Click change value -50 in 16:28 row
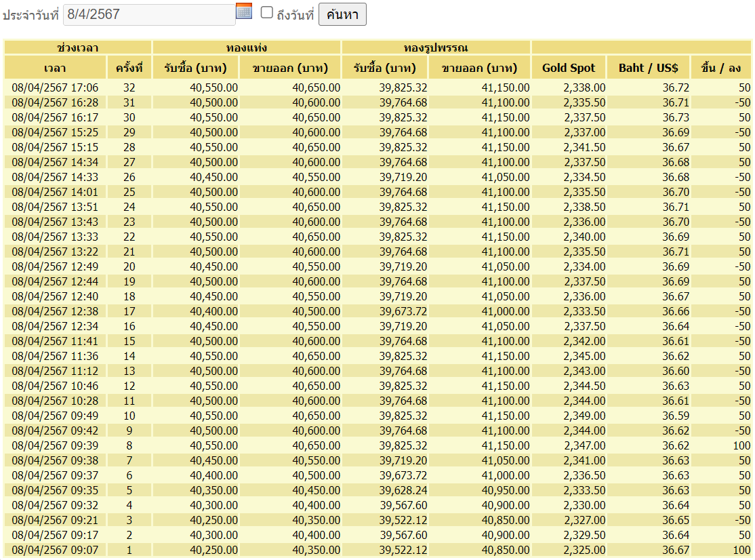755x560 pixels. pos(742,102)
